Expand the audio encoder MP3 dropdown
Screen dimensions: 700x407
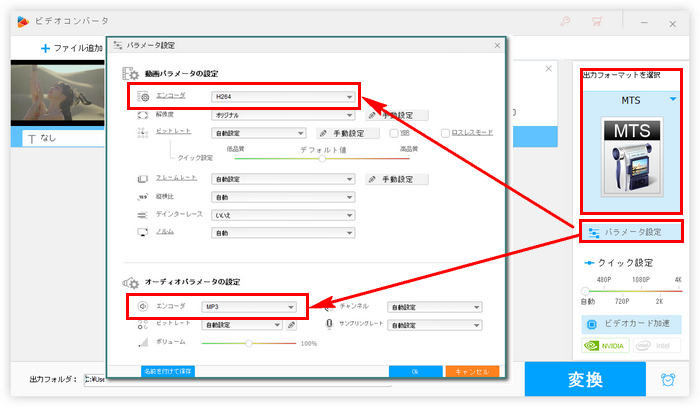click(x=248, y=306)
